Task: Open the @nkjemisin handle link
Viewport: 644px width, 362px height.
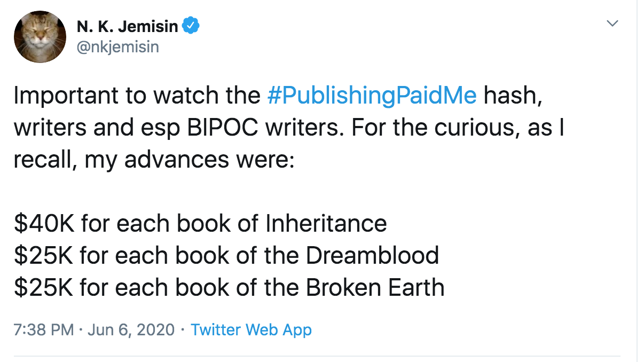Action: point(118,47)
